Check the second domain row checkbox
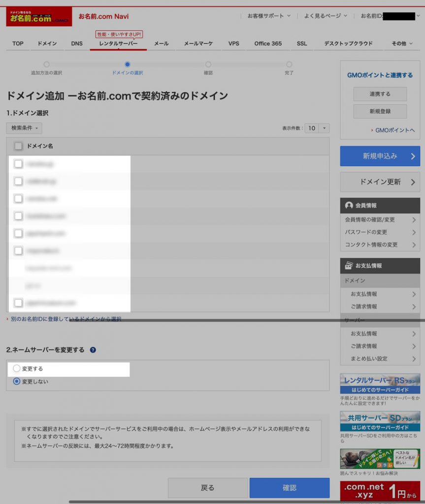425x504 pixels. tap(18, 181)
